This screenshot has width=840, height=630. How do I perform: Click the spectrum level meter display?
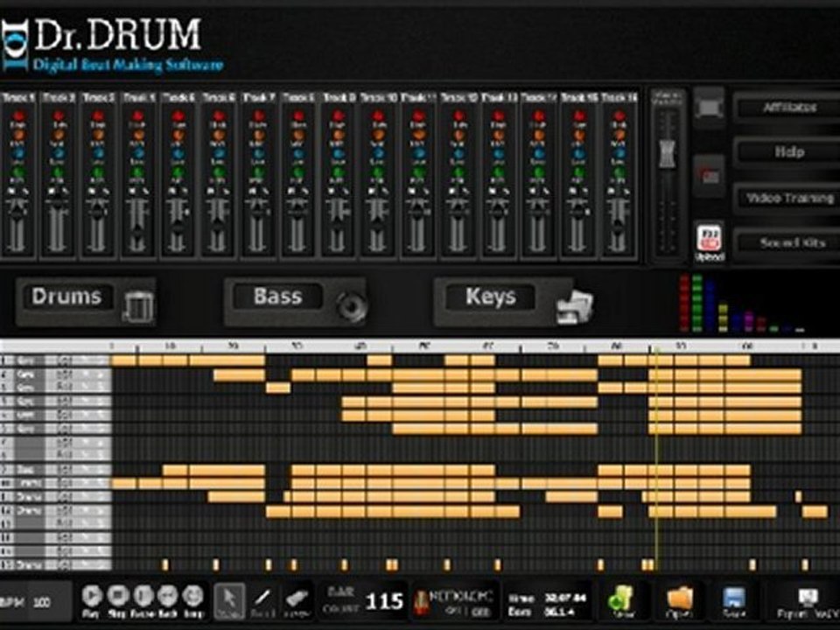pyautogui.click(x=741, y=304)
